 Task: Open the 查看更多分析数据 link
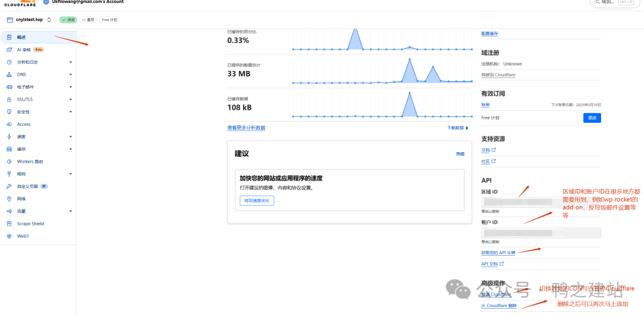point(246,128)
